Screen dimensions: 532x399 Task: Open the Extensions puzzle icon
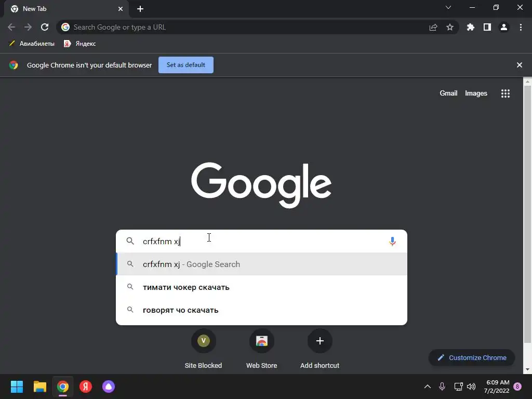click(x=471, y=27)
